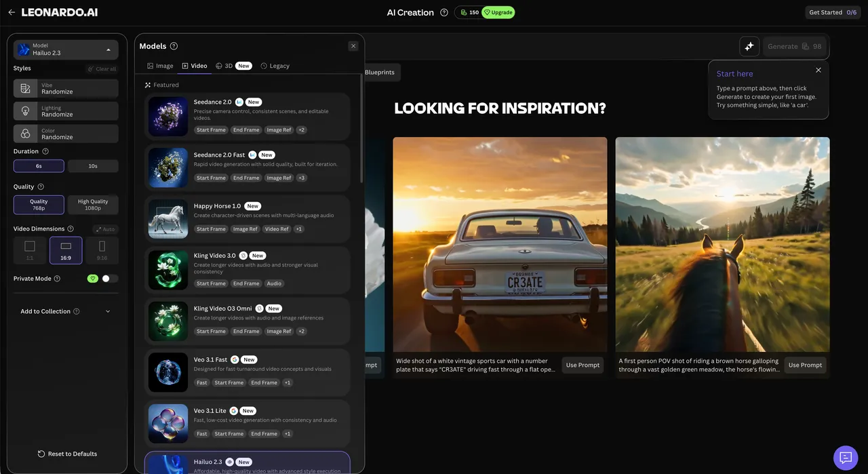Close the Models panel
Viewport: 868px width, 474px height.
pyautogui.click(x=353, y=46)
